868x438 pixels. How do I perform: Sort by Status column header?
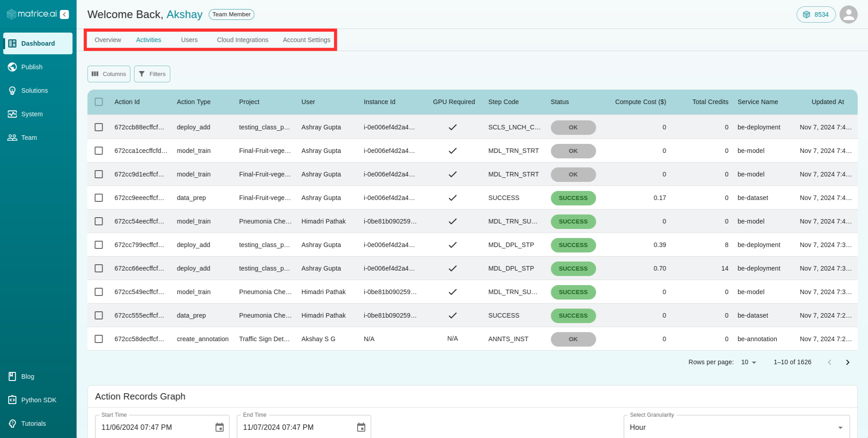tap(560, 102)
